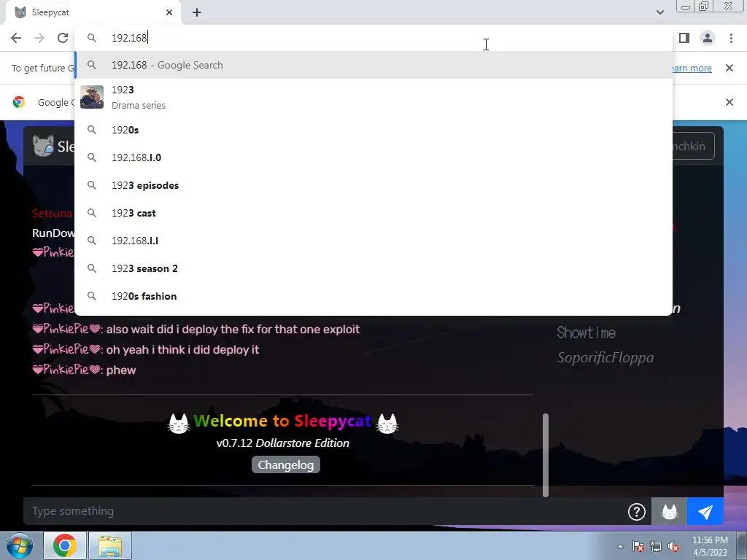Dismiss the 'To get future' update infobar
The height and width of the screenshot is (560, 747).
[x=729, y=68]
